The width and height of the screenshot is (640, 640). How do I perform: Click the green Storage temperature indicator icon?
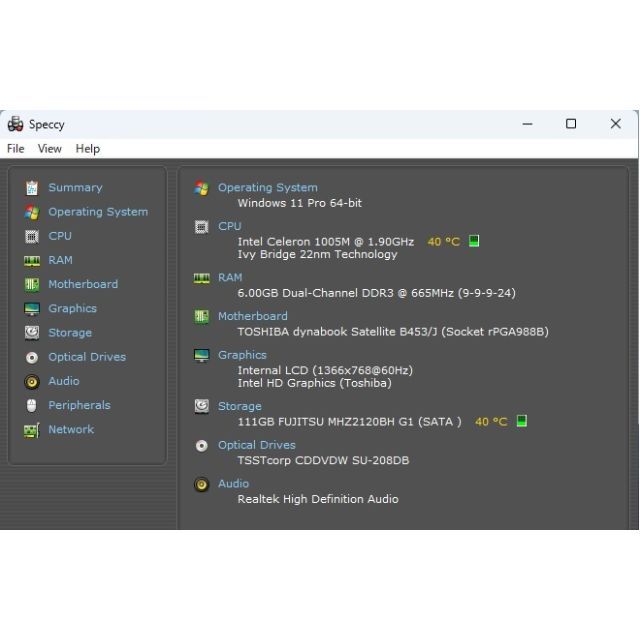[522, 421]
